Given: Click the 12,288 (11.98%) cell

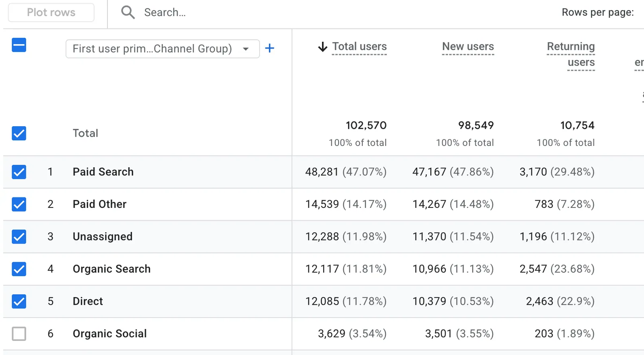Looking at the screenshot, I should 346,236.
